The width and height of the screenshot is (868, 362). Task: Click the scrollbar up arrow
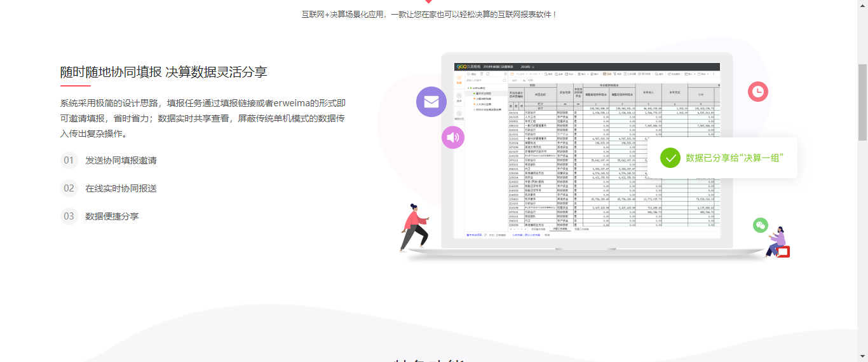click(x=862, y=5)
